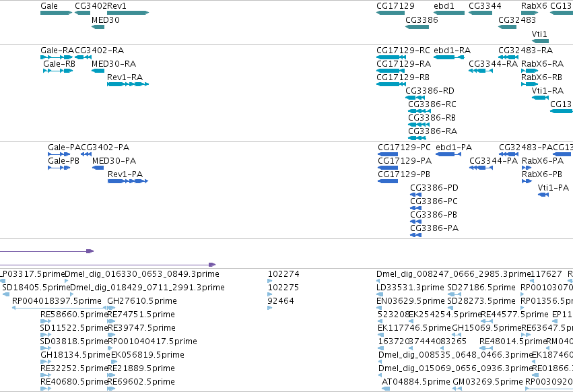Select the Gale-PA protein glyph
This screenshot has width=573, height=392.
pos(59,154)
